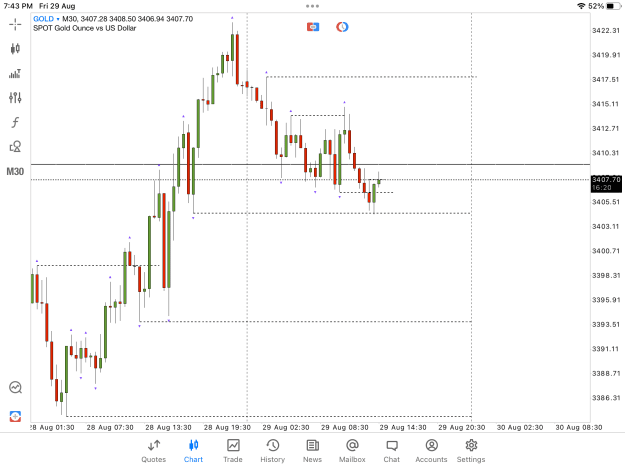Viewport: 625px width, 469px height.
Task: Open the bar-chart icon below candlesticks
Action: [15, 73]
